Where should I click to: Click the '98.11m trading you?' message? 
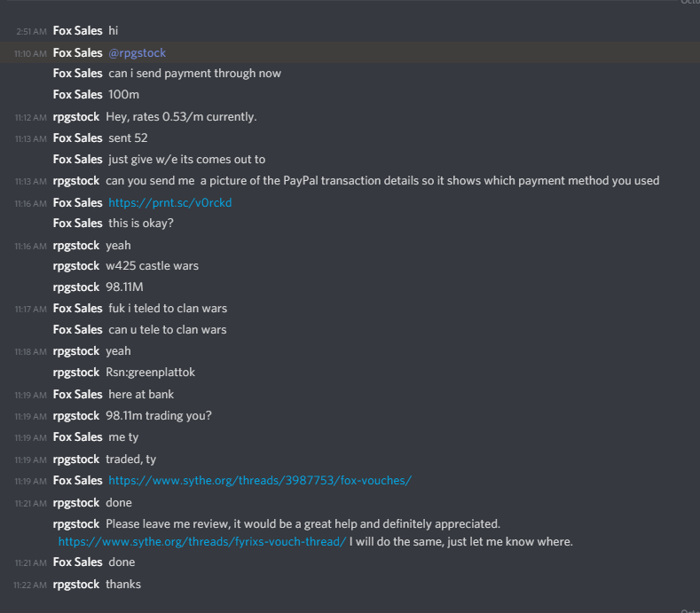(x=159, y=416)
